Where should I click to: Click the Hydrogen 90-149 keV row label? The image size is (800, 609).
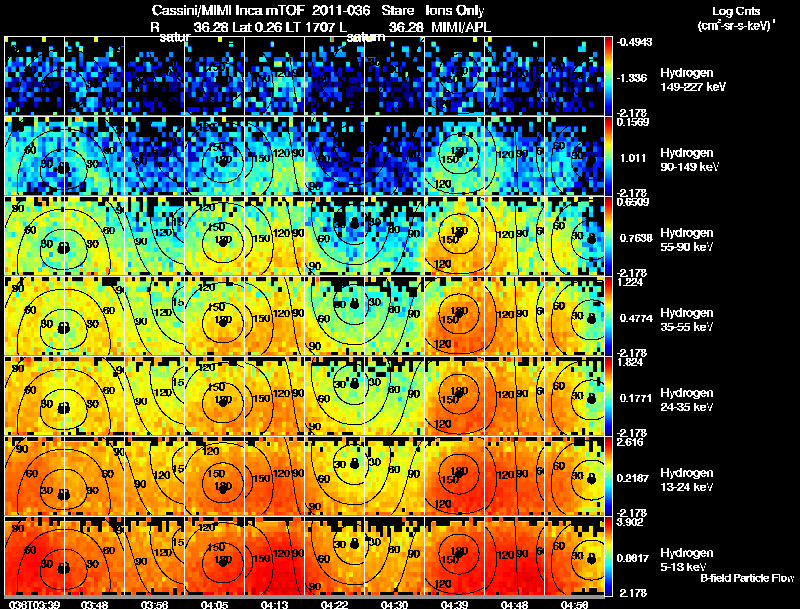pyautogui.click(x=689, y=160)
